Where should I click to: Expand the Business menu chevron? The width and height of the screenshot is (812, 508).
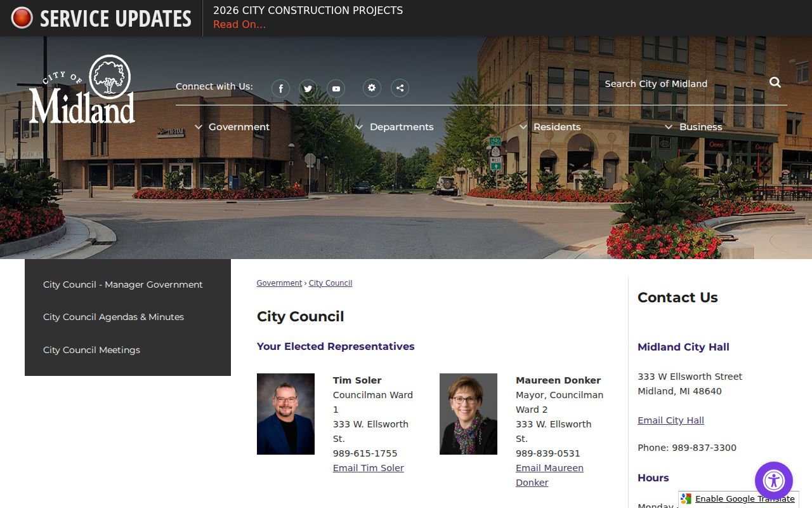(669, 127)
